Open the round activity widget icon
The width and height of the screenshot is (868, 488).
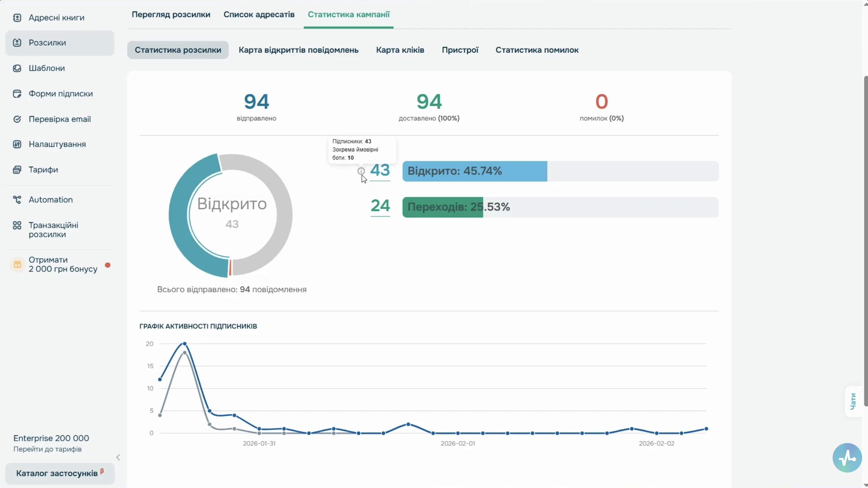click(847, 457)
